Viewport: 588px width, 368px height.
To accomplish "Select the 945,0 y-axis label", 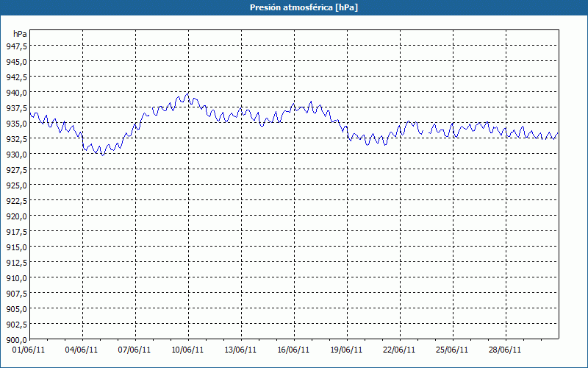I will 16,62.
